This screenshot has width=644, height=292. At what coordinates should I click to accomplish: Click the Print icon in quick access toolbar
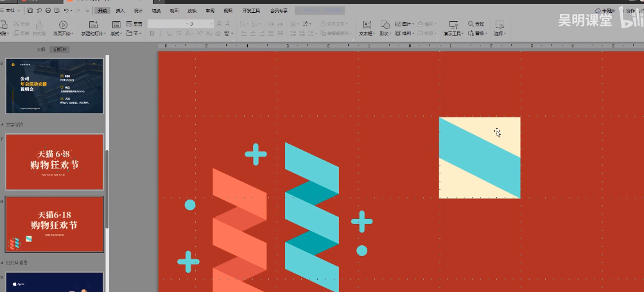pyautogui.click(x=48, y=11)
